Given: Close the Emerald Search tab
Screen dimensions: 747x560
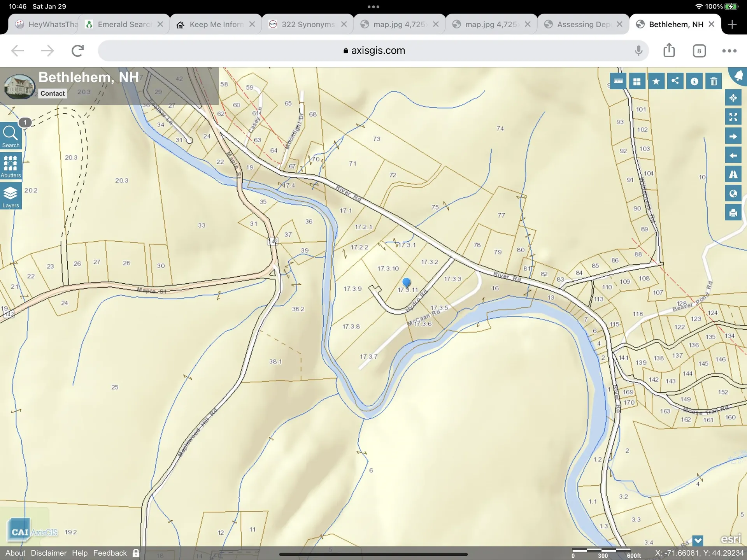Looking at the screenshot, I should [x=160, y=24].
